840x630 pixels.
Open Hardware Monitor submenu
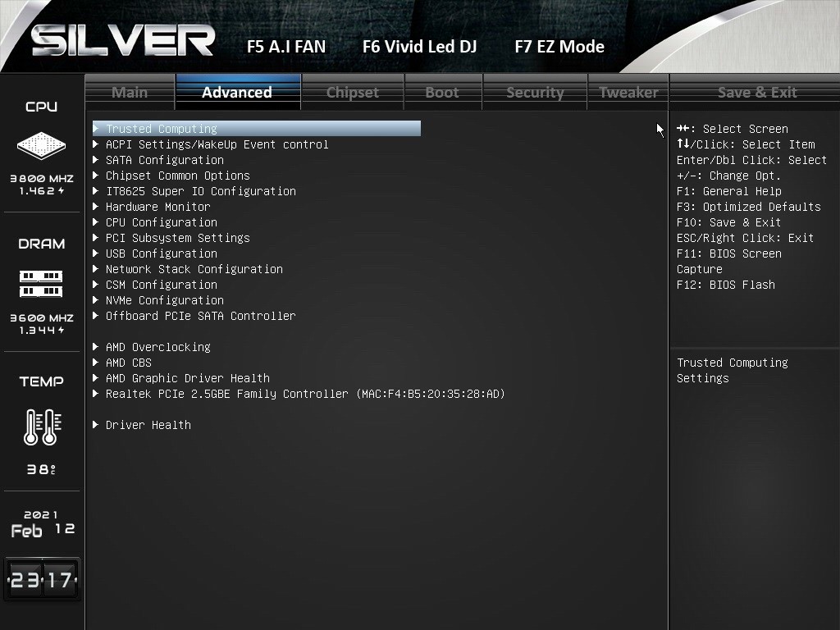[x=152, y=206]
